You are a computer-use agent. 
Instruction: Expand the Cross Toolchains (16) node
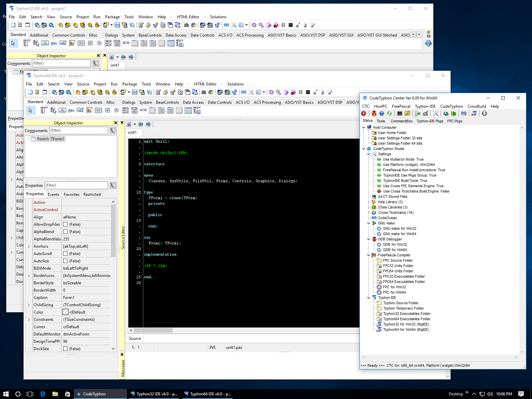[x=369, y=212]
